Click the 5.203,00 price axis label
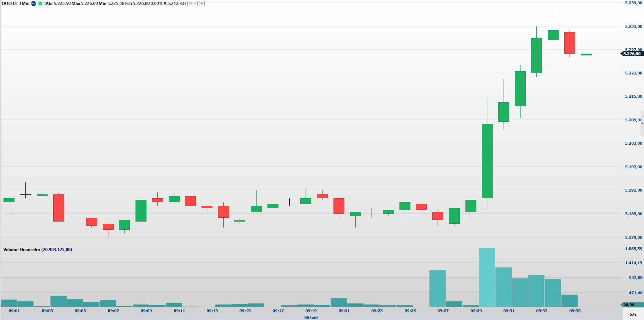The width and height of the screenshot is (644, 320). point(633,143)
